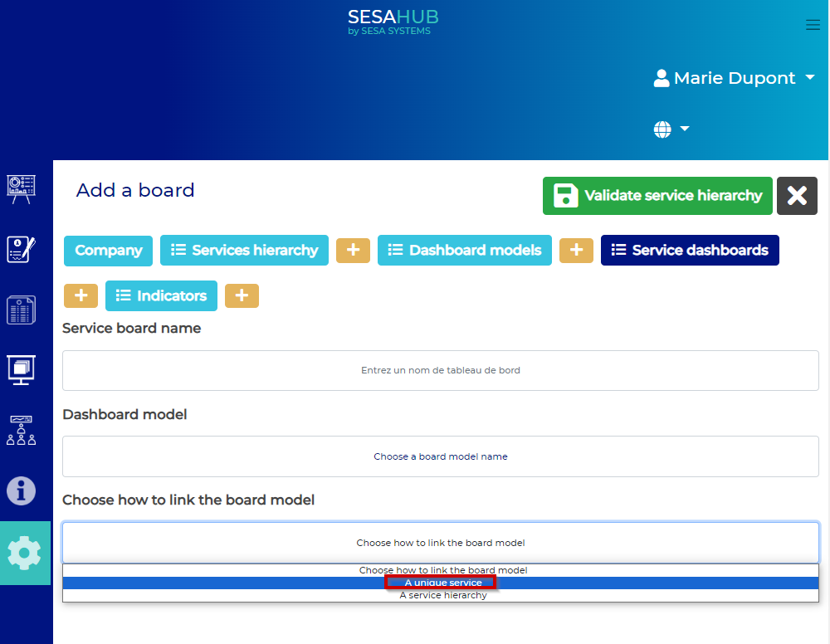Click the service board name input field
Viewport: 830px width, 644px height.
click(440, 370)
